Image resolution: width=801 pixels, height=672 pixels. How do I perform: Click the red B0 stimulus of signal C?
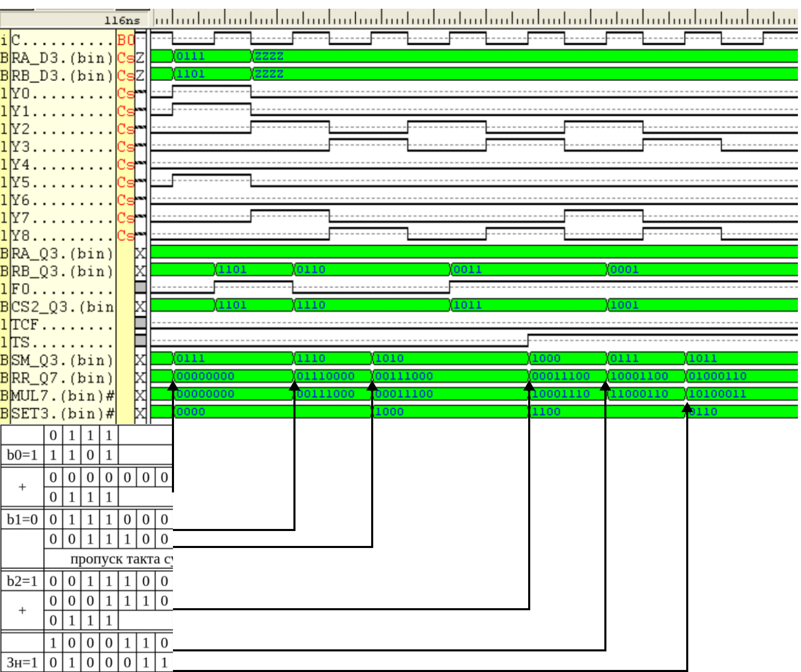125,40
